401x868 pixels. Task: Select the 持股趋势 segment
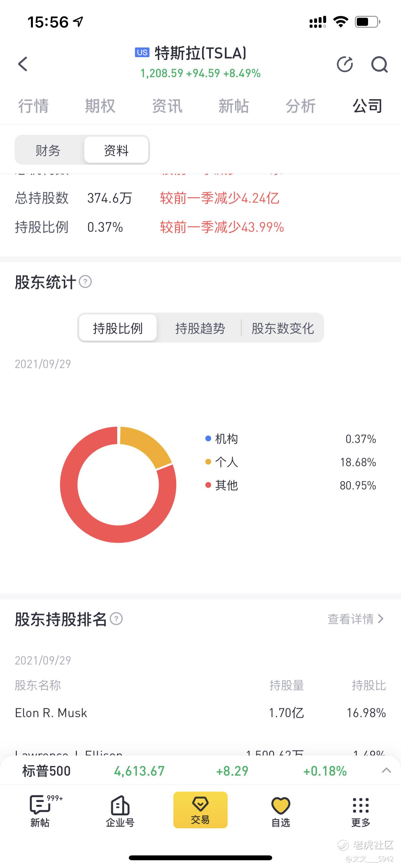[200, 328]
